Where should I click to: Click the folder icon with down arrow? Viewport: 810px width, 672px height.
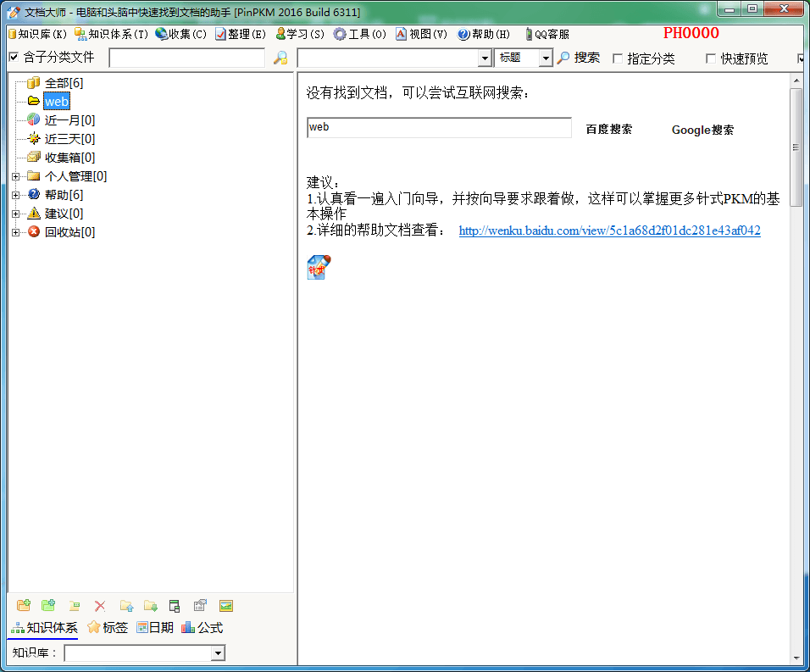click(151, 605)
